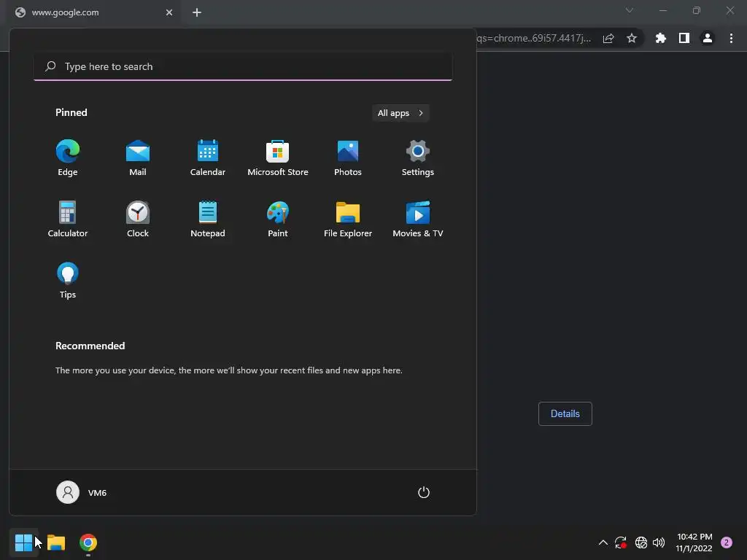747x560 pixels.
Task: Open the Clock app
Action: click(x=138, y=219)
